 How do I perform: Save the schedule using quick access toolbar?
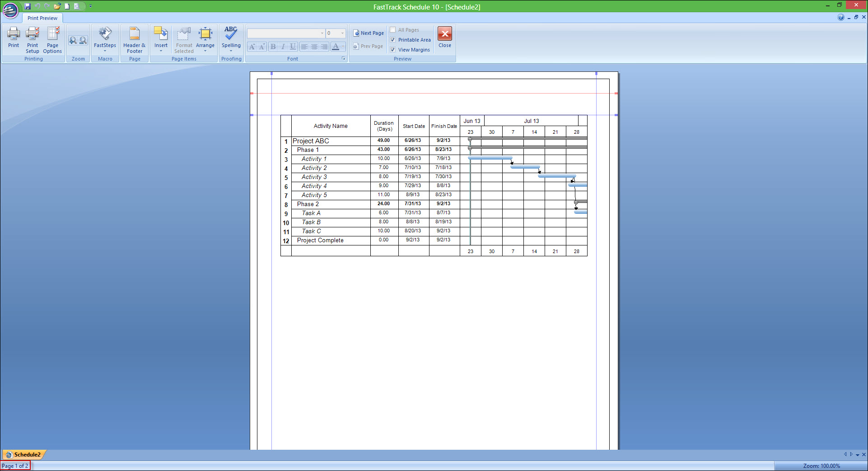pyautogui.click(x=28, y=6)
